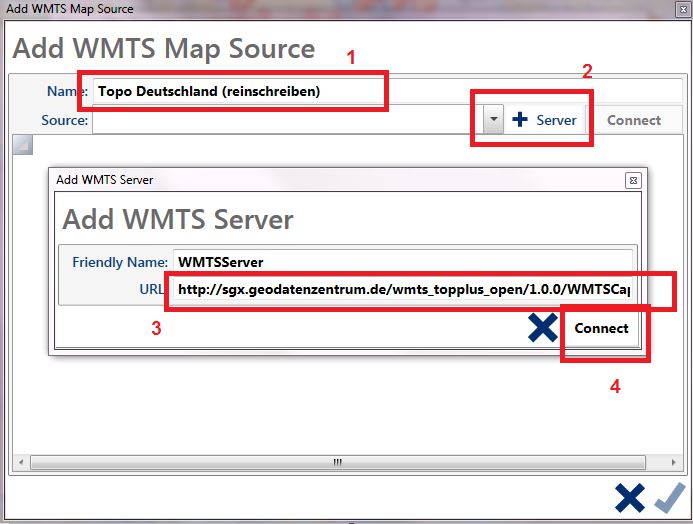Click the plus Server button

545,120
